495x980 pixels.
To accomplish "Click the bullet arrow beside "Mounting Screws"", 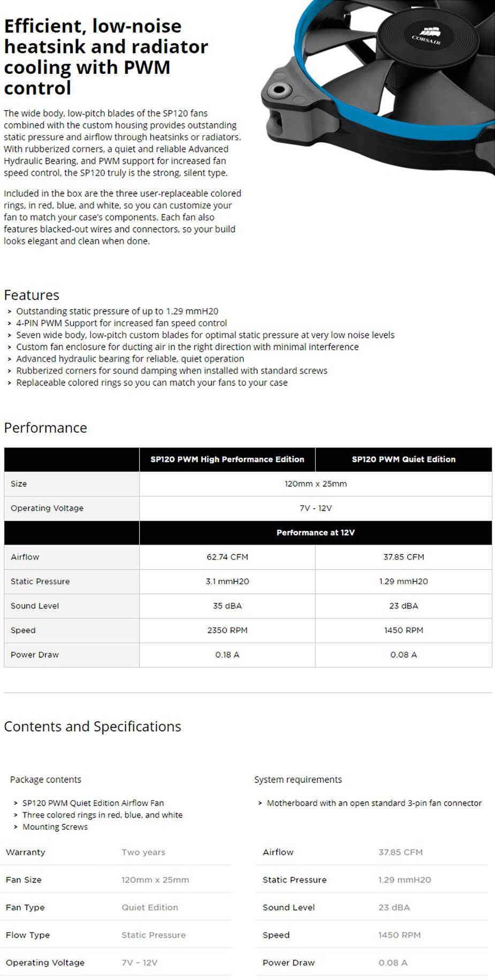I will tap(16, 827).
